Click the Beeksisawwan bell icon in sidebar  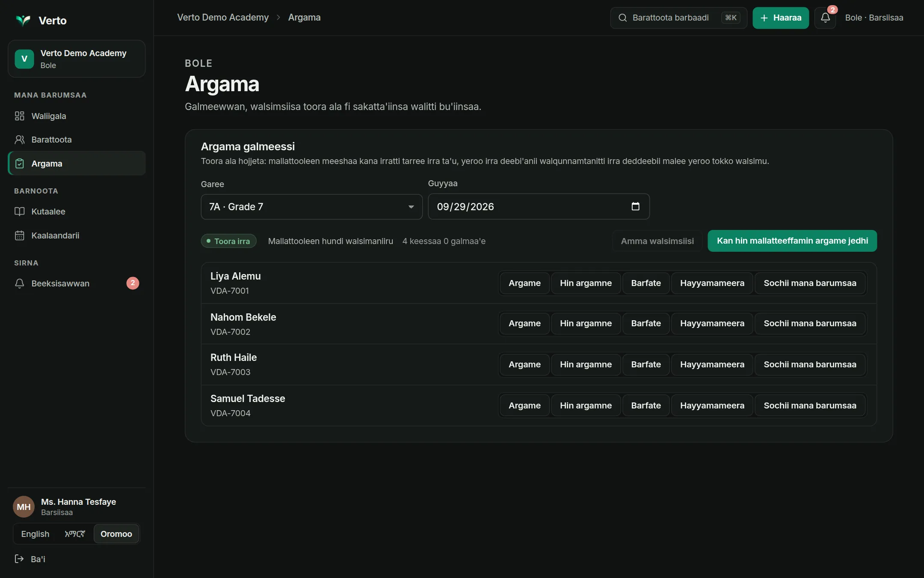tap(20, 283)
